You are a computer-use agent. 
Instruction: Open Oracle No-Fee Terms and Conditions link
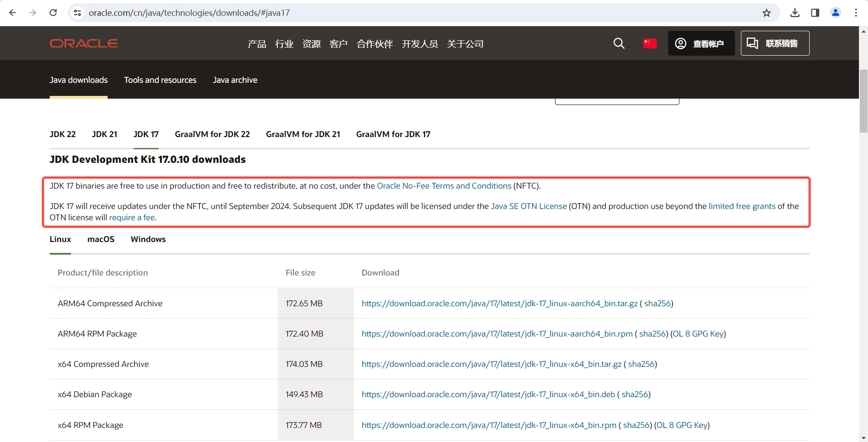[444, 185]
